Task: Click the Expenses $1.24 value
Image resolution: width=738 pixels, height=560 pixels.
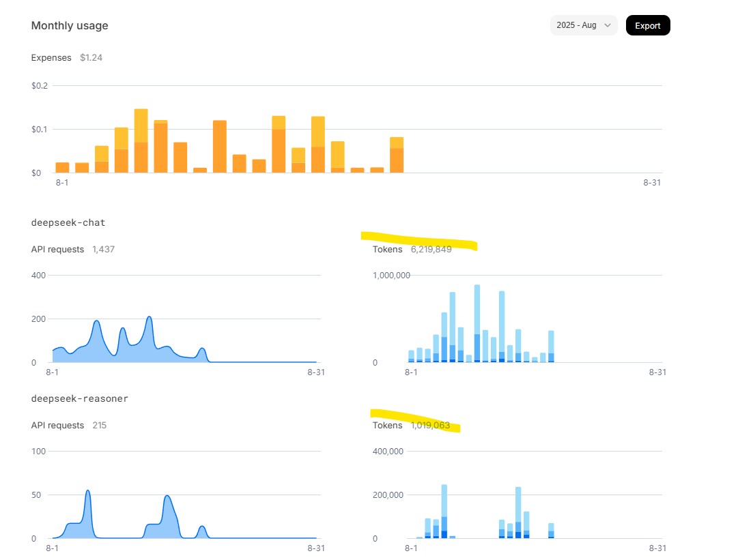Action: click(91, 57)
